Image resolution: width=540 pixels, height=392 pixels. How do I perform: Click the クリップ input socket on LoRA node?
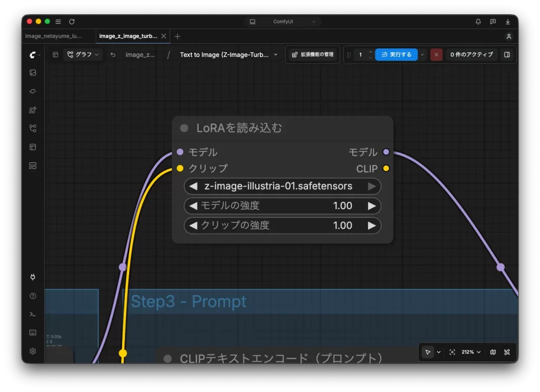(180, 168)
